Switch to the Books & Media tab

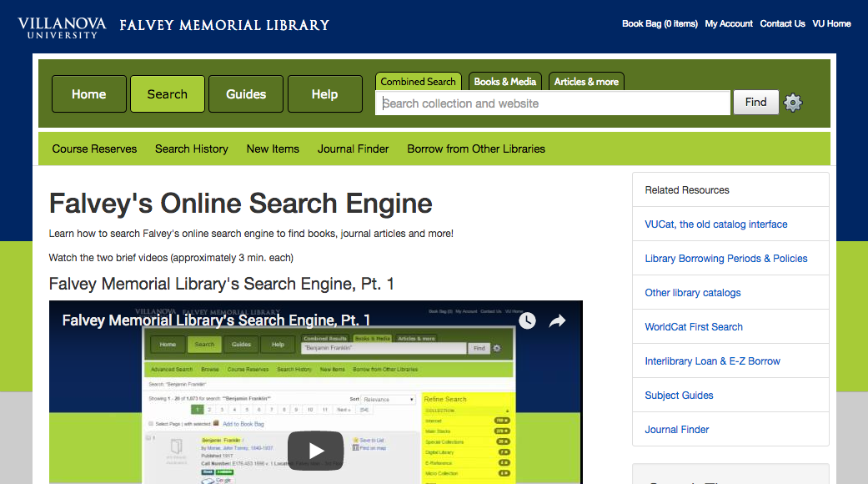point(504,82)
